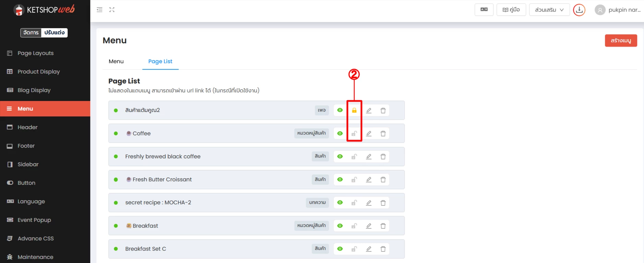Open Language settings in the sidebar

coord(45,201)
